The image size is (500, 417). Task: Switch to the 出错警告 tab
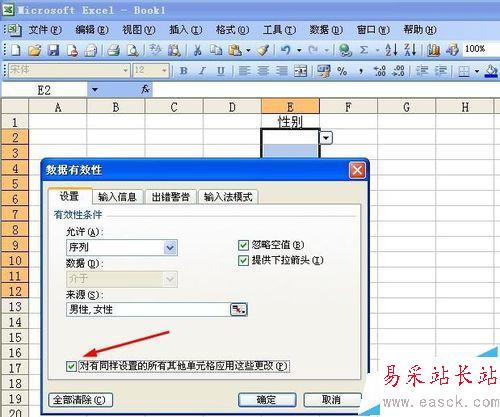tap(170, 197)
